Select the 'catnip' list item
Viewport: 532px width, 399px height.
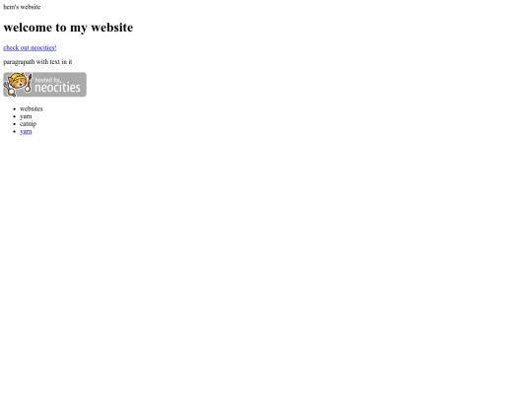(x=28, y=124)
